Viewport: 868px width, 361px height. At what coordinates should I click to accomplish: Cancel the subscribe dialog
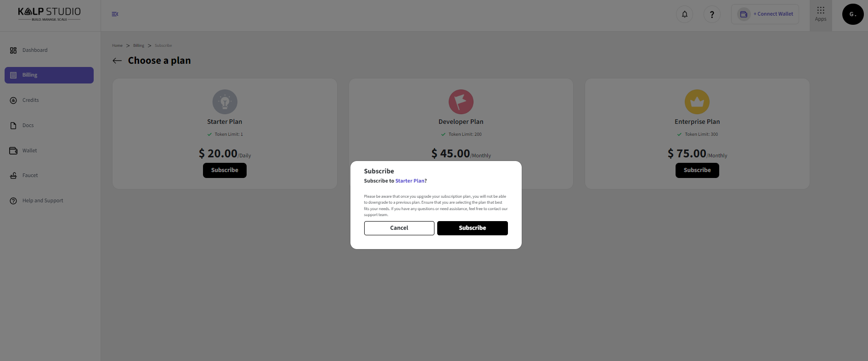[399, 228]
